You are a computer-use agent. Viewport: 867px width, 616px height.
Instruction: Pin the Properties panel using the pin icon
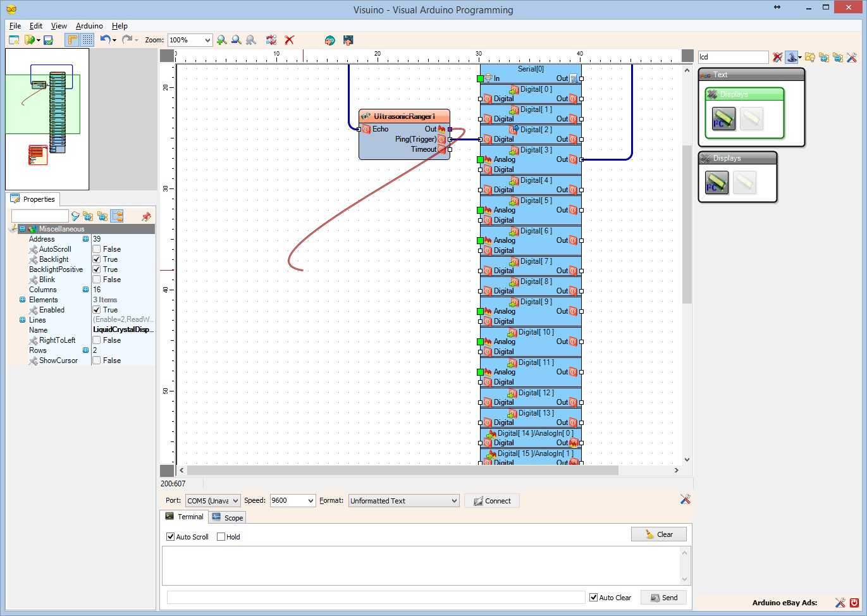click(146, 216)
